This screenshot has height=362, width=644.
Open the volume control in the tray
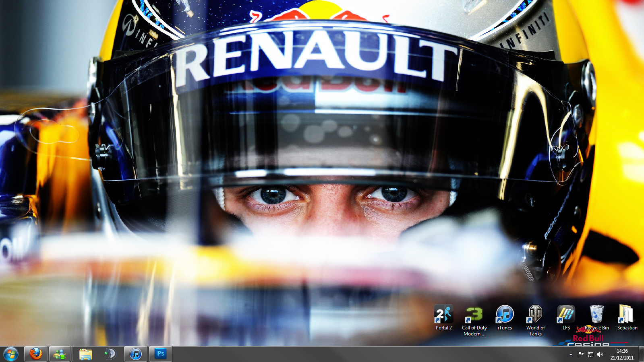pyautogui.click(x=600, y=354)
